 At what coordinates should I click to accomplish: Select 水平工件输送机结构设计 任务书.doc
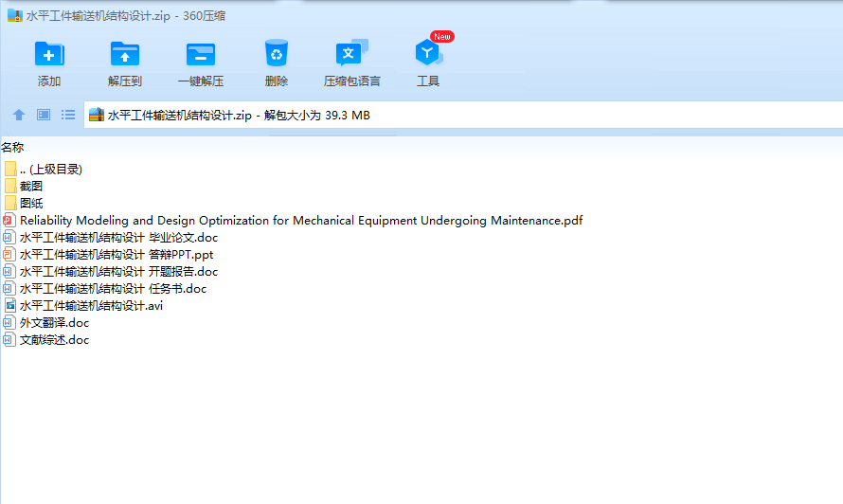(x=113, y=288)
